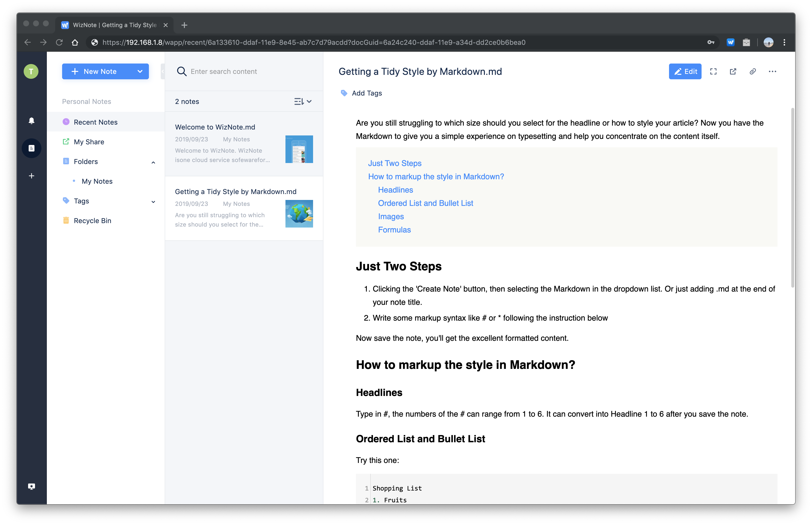Click the green T user avatar

[31, 72]
